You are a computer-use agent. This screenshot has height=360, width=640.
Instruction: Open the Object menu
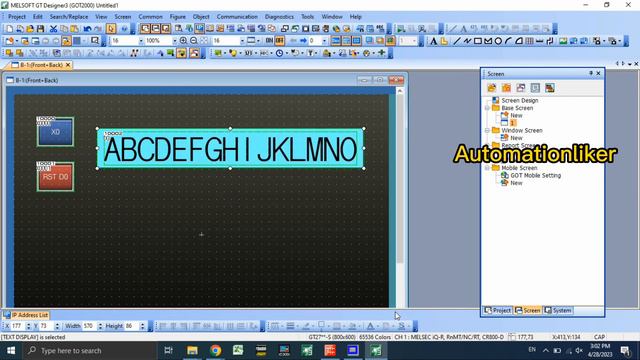click(x=201, y=17)
